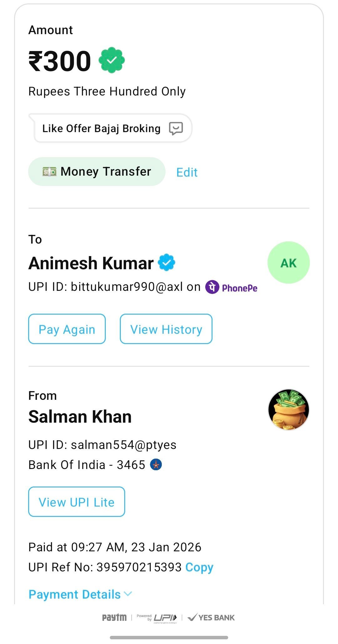This screenshot has height=644, width=338.
Task: Click the Like Offer Bajaj Broking note
Action: [x=101, y=128]
